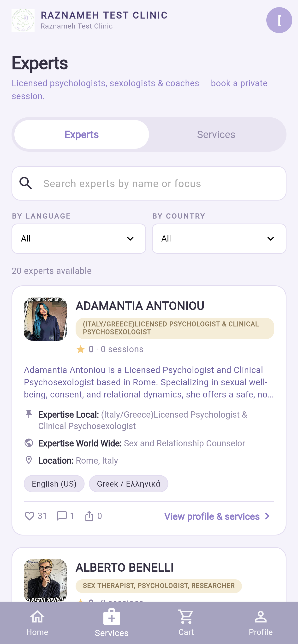Click the RAZNAMEH TEST CLINIC header title
The height and width of the screenshot is (644, 298).
click(104, 15)
